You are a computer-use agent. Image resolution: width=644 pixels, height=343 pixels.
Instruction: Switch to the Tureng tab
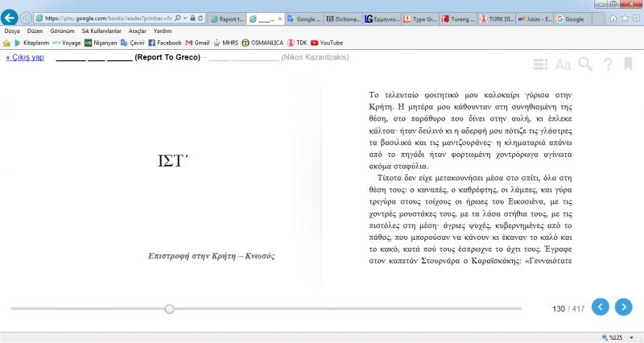pyautogui.click(x=459, y=19)
